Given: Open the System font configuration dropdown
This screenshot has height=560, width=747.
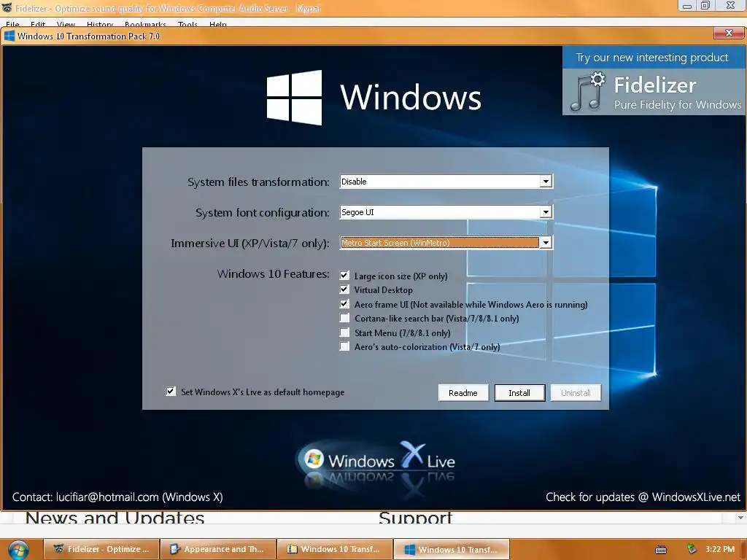Looking at the screenshot, I should click(x=546, y=212).
